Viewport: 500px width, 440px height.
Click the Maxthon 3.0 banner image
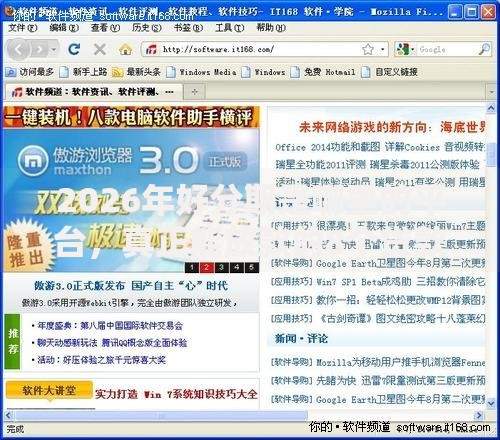(x=131, y=200)
